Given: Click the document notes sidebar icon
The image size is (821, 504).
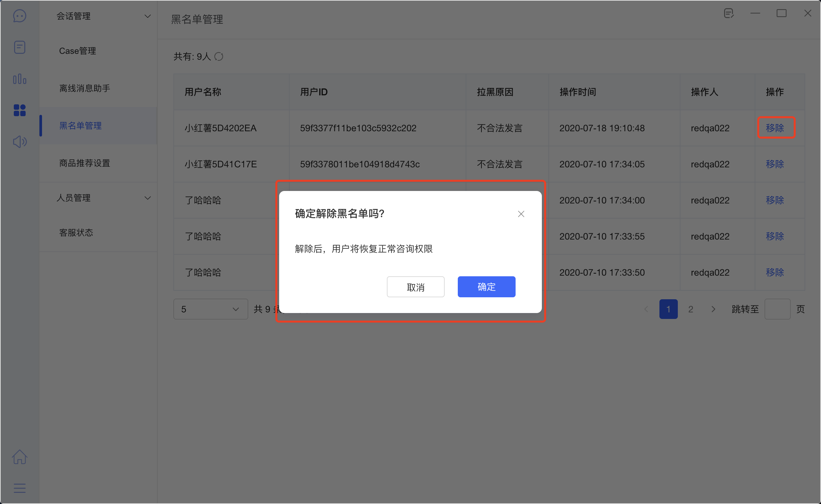Looking at the screenshot, I should coord(19,47).
